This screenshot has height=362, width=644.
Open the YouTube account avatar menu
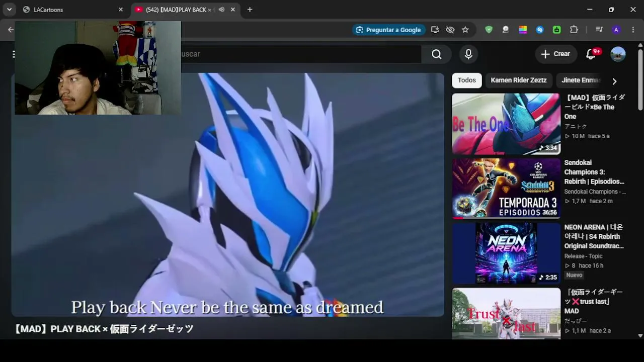pyautogui.click(x=618, y=54)
